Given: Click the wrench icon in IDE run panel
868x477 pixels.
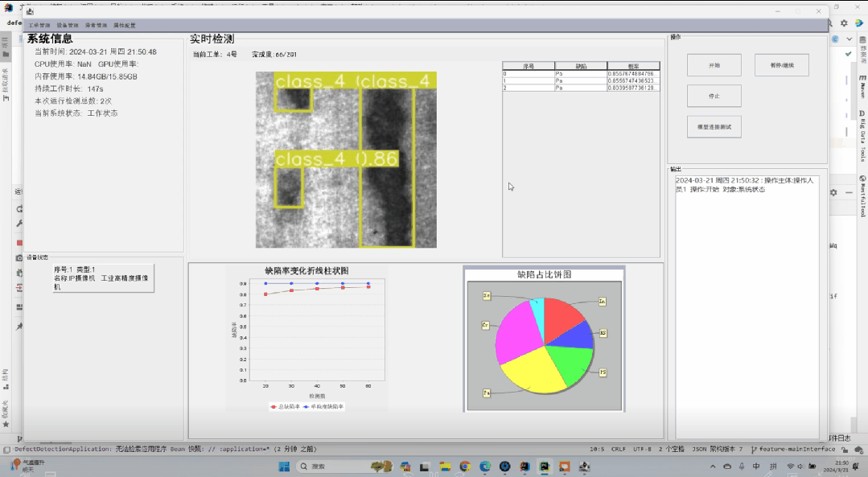Looking at the screenshot, I should [x=19, y=224].
